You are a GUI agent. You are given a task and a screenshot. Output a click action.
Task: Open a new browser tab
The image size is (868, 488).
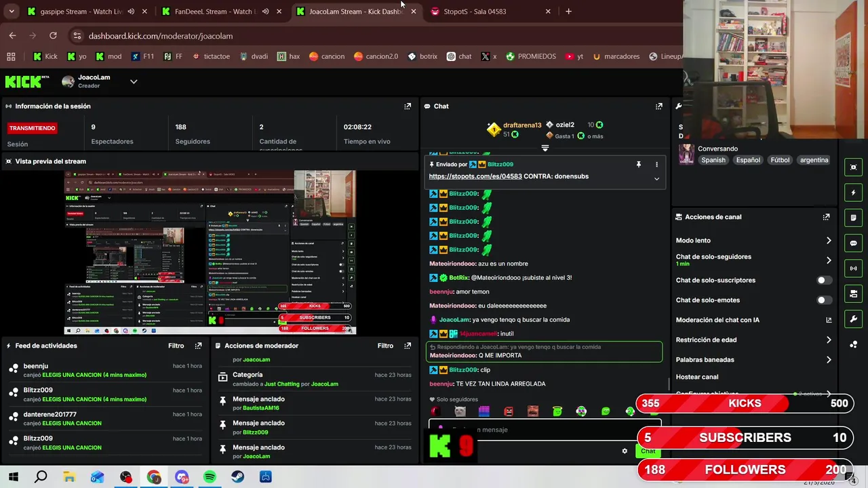coord(568,12)
